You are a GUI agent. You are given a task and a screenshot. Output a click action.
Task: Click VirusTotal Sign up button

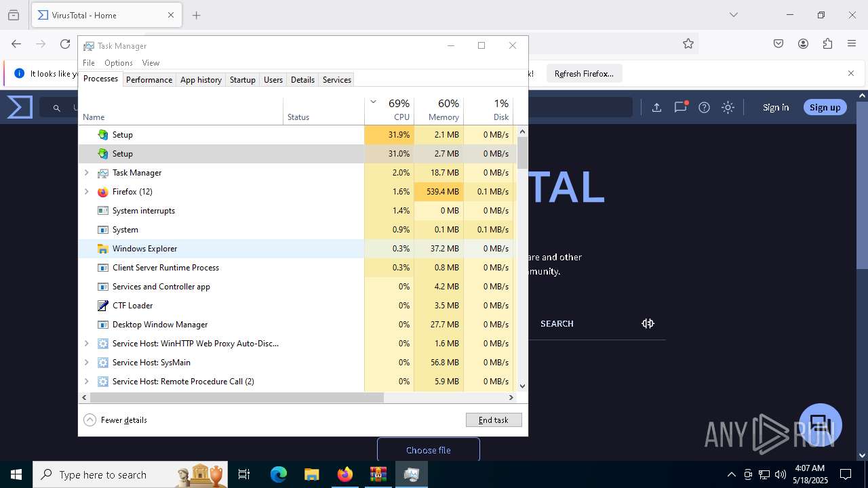point(825,107)
